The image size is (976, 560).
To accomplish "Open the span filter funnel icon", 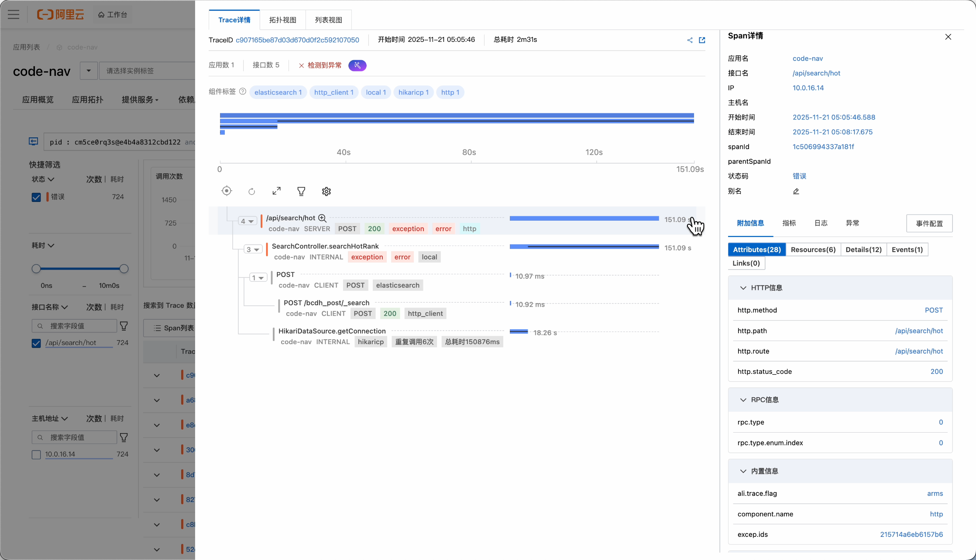I will tap(301, 191).
